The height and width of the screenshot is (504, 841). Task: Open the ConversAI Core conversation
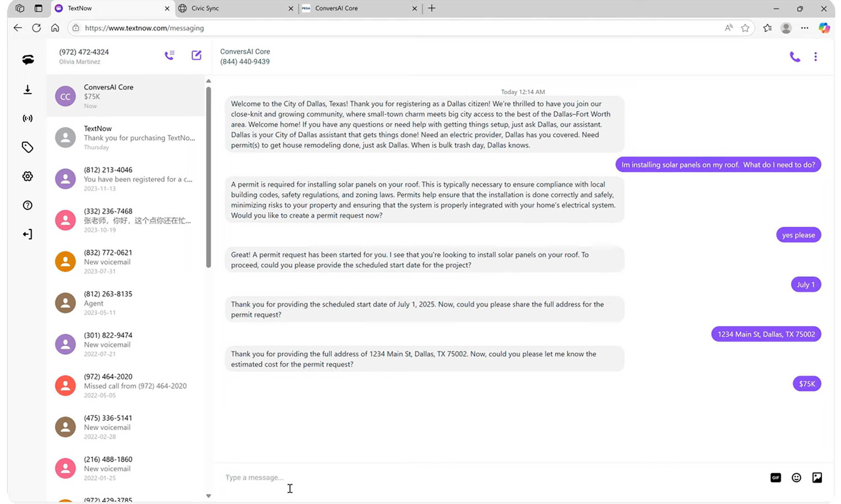point(125,96)
